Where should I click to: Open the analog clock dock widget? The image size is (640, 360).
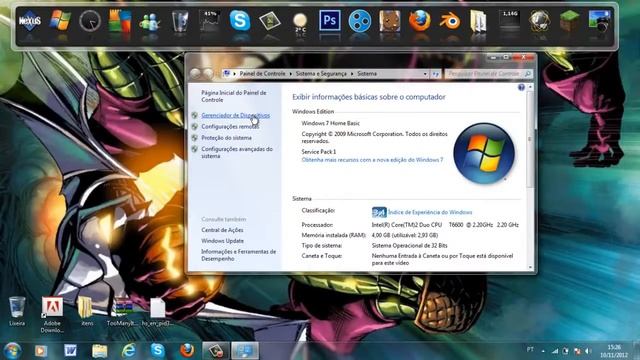coord(89,21)
